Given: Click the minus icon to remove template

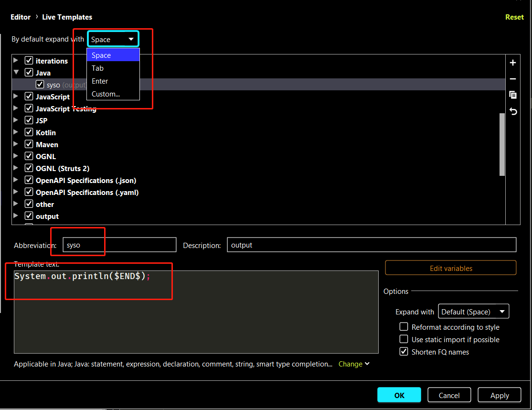Looking at the screenshot, I should pos(513,79).
